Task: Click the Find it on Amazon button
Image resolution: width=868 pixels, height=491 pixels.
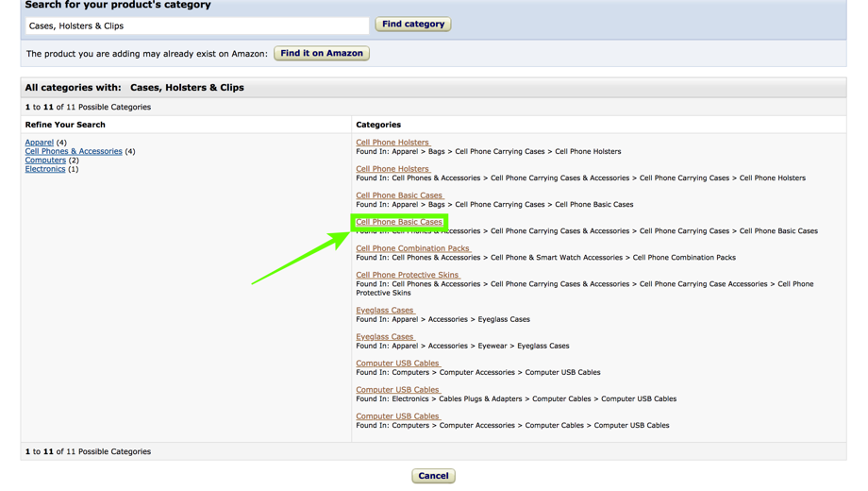Action: click(x=322, y=53)
